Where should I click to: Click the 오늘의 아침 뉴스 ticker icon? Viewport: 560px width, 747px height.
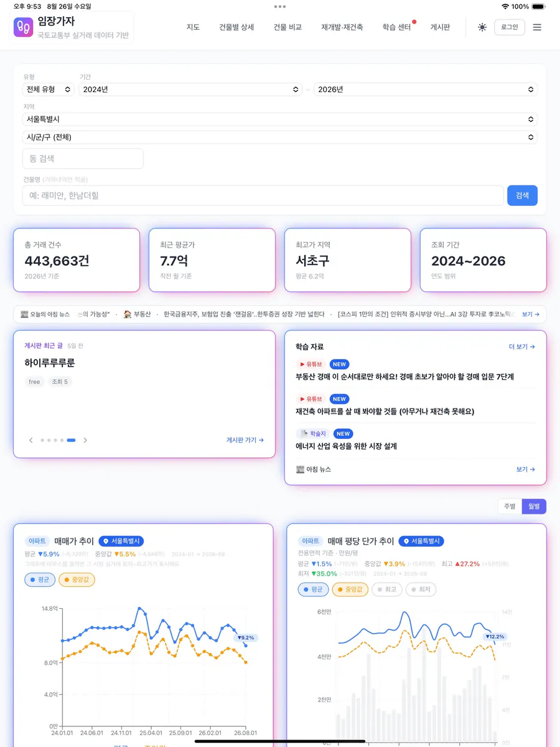point(24,314)
